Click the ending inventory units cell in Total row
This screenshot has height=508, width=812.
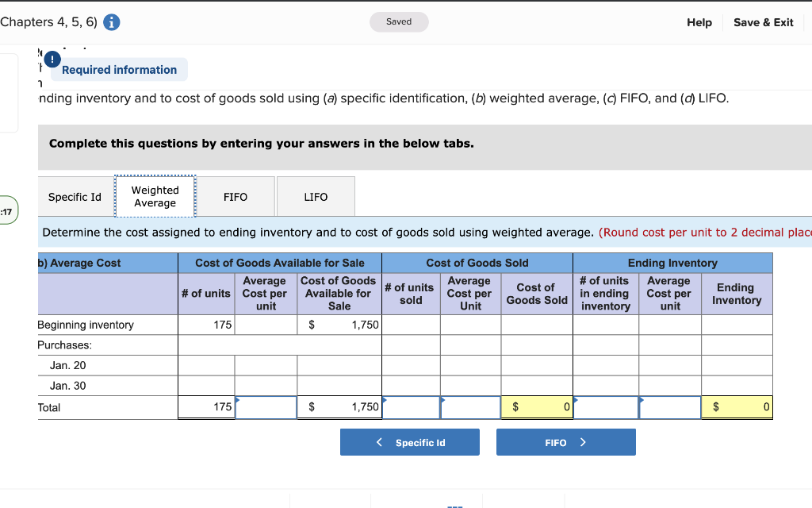pos(605,406)
